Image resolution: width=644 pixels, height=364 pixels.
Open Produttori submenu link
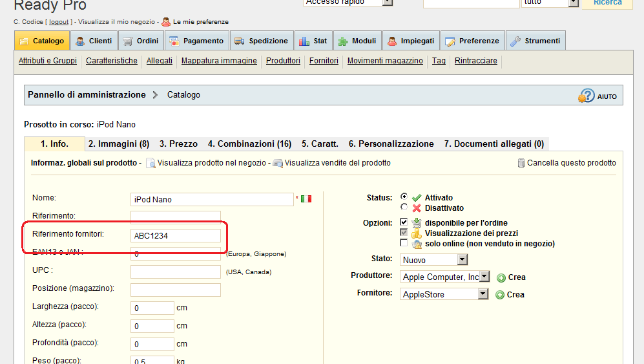click(283, 61)
